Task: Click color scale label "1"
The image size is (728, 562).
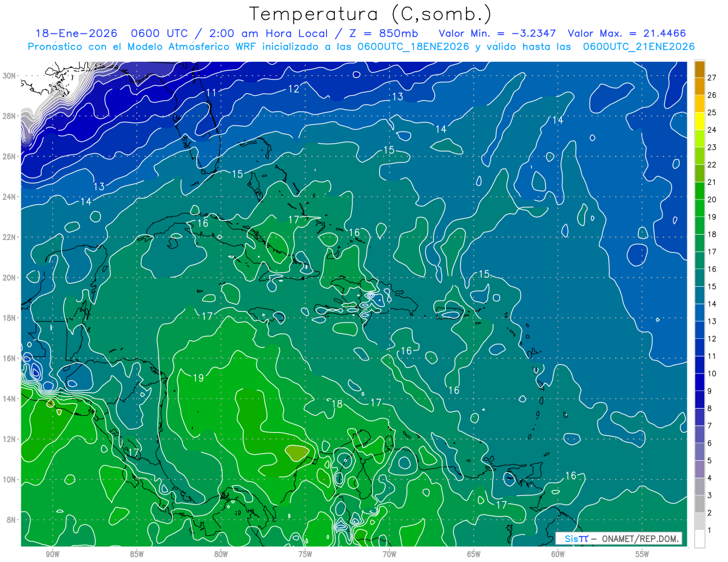Action: (710, 530)
